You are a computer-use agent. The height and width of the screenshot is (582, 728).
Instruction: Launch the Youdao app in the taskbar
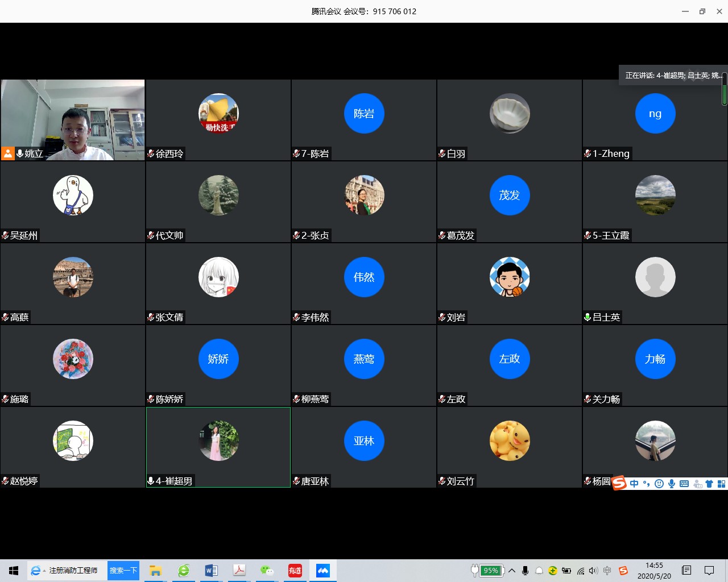295,571
